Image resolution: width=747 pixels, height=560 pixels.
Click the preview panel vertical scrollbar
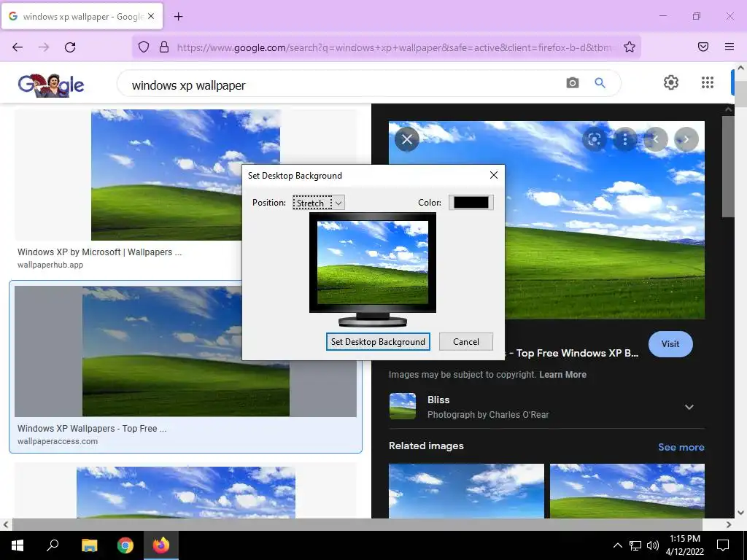(728, 166)
